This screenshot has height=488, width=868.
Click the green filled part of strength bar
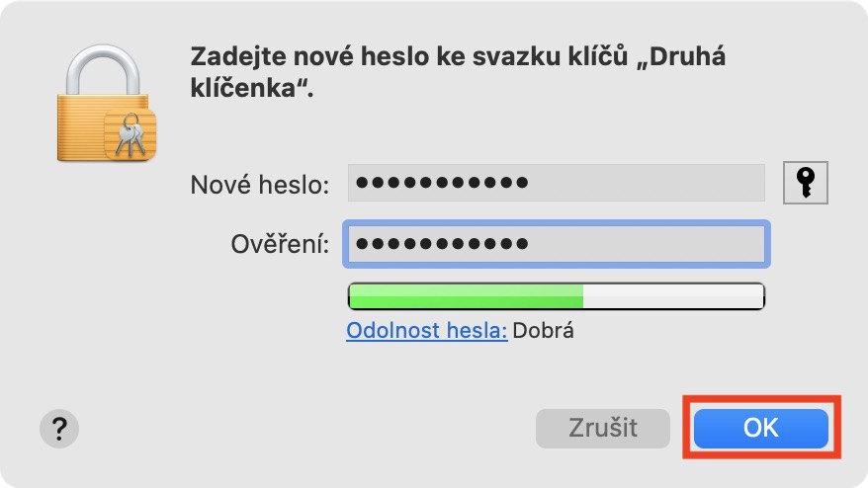(465, 296)
